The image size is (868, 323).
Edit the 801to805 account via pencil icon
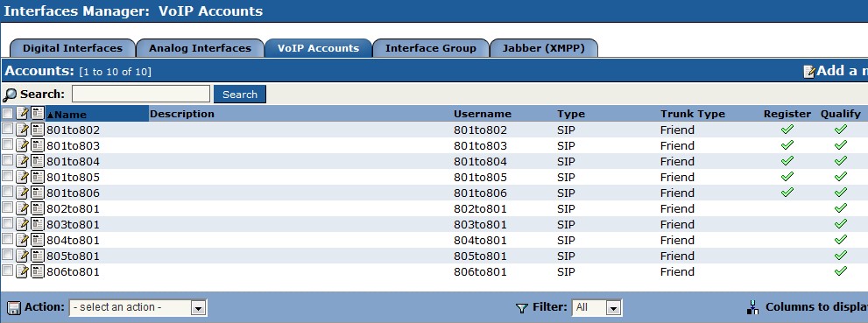pyautogui.click(x=22, y=177)
